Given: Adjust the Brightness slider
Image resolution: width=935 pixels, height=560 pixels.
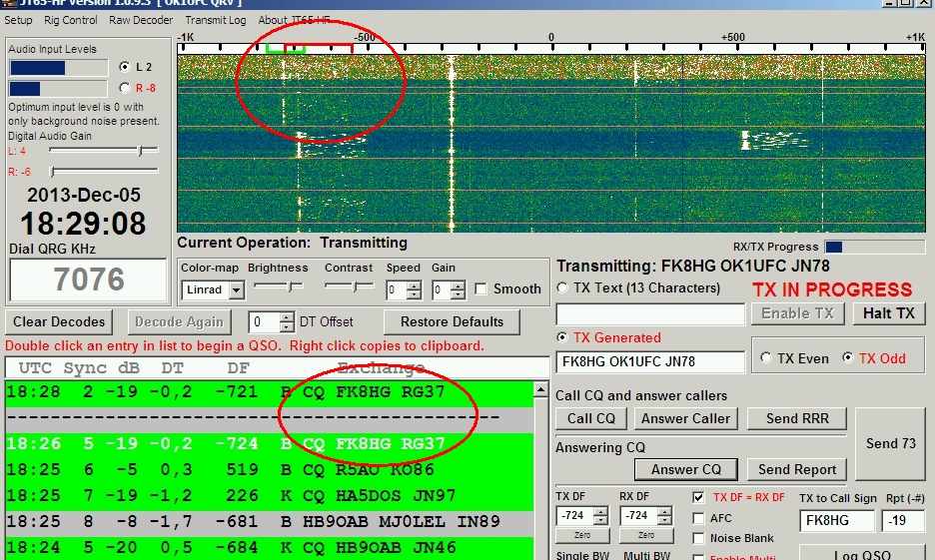Looking at the screenshot, I should [291, 286].
